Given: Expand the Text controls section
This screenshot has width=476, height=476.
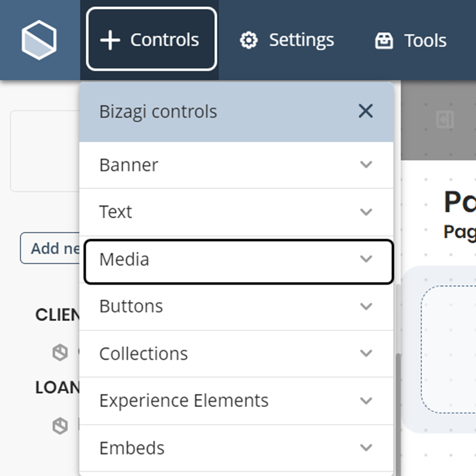Looking at the screenshot, I should tap(236, 212).
